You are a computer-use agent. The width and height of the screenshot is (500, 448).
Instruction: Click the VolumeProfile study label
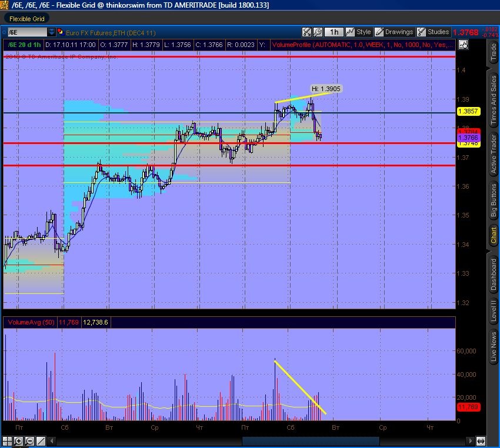pos(362,45)
